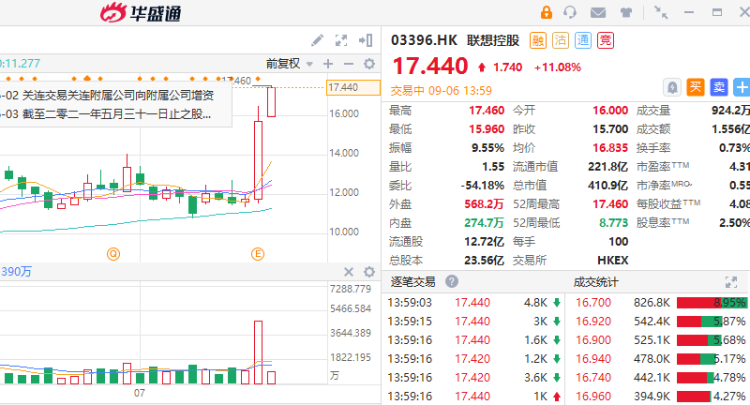This screenshot has height=405, width=750.
Task: Click the E earnings marker on chart
Action: (x=257, y=254)
